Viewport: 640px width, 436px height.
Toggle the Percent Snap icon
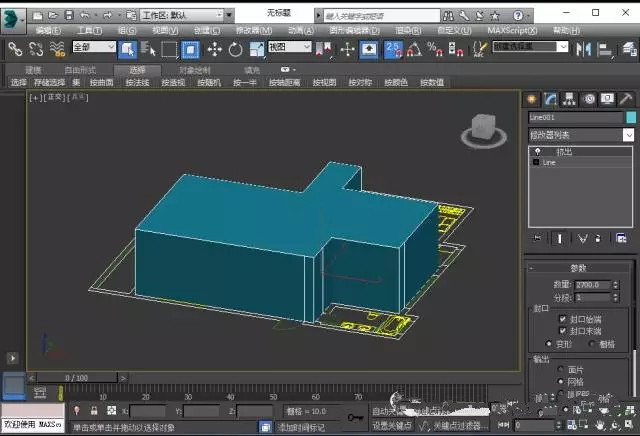point(435,49)
